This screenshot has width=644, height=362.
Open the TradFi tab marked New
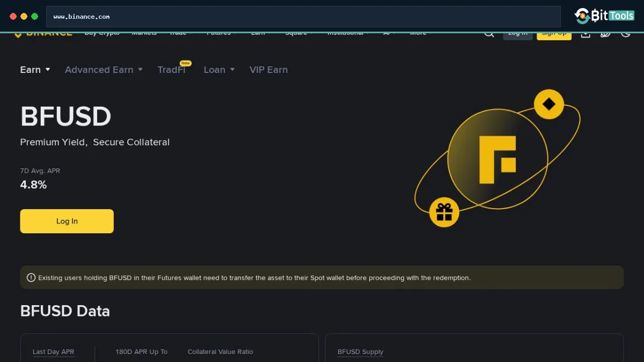(x=172, y=70)
